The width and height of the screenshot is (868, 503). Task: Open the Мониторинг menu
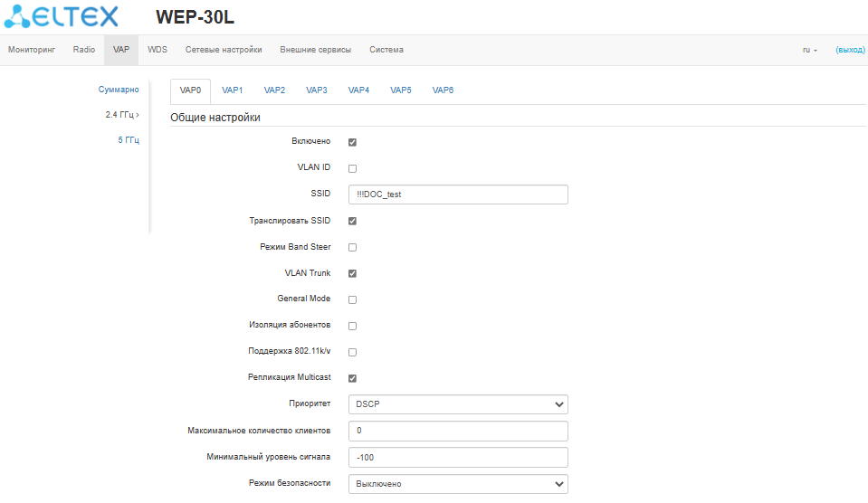tap(32, 50)
